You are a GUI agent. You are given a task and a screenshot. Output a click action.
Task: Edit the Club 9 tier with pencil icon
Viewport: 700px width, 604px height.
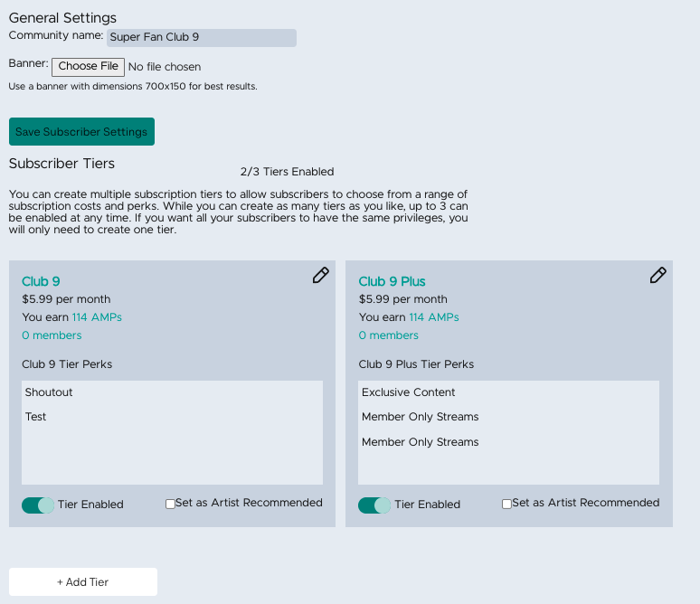point(320,276)
